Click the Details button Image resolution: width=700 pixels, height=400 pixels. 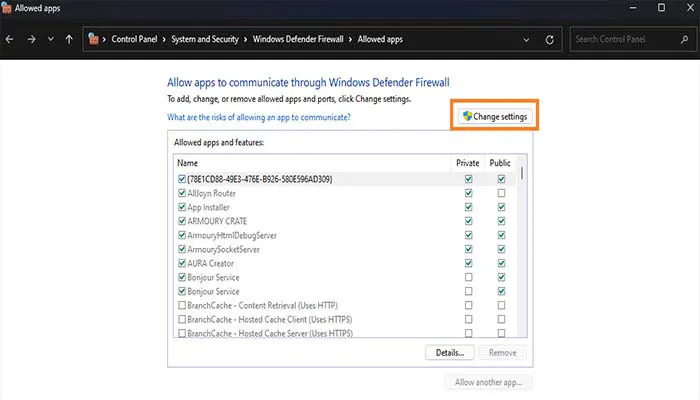coord(450,353)
